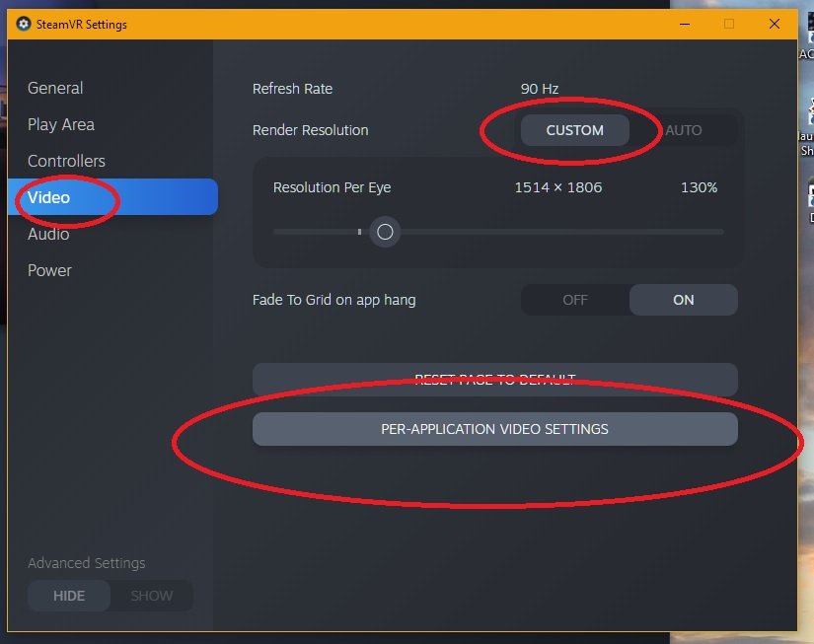This screenshot has height=644, width=814.
Task: Select the Video tab in sidebar
Action: (x=49, y=197)
